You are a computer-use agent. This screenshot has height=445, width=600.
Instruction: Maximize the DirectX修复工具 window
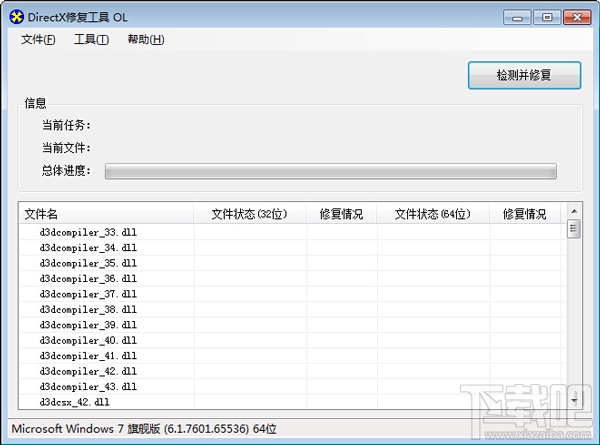click(x=547, y=18)
